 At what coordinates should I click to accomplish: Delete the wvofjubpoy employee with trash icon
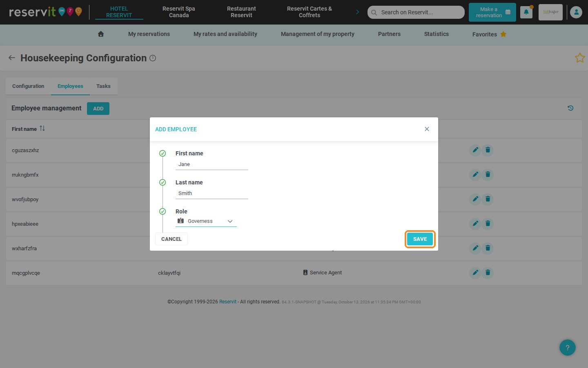[488, 199]
